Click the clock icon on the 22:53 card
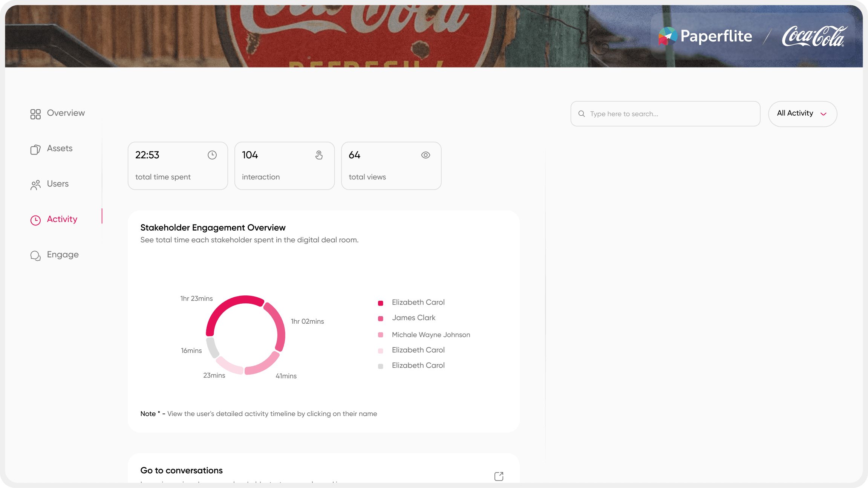 point(212,155)
